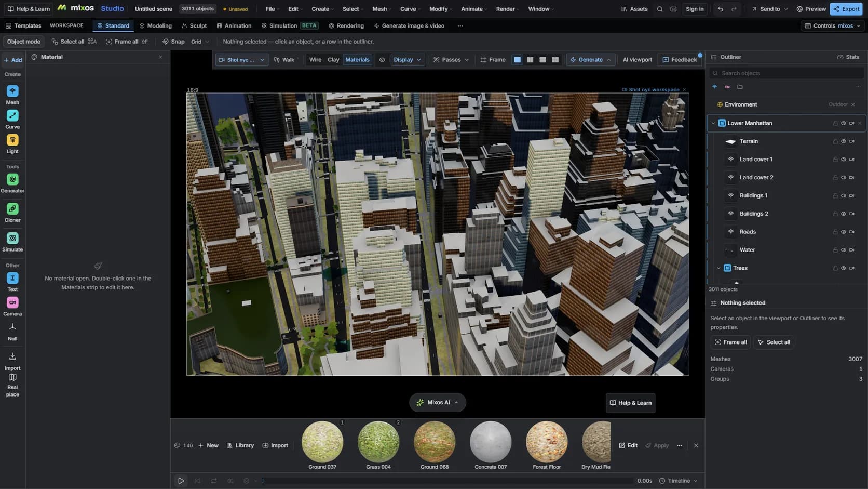Collapse the Lower Manhattan group
868x489 pixels.
click(x=713, y=123)
